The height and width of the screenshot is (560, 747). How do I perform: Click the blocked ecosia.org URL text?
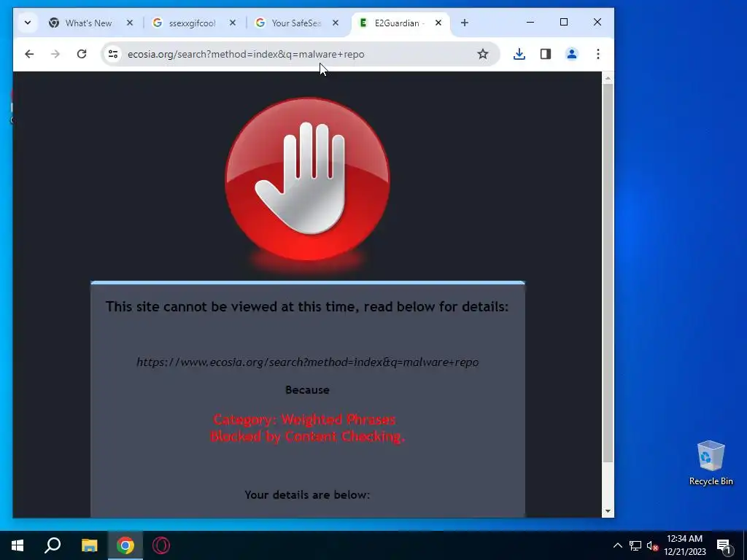307,362
